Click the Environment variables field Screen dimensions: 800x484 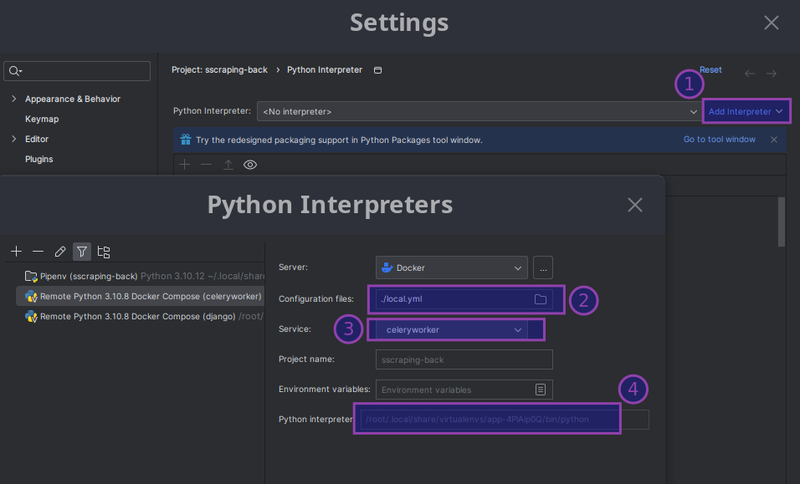tap(464, 390)
